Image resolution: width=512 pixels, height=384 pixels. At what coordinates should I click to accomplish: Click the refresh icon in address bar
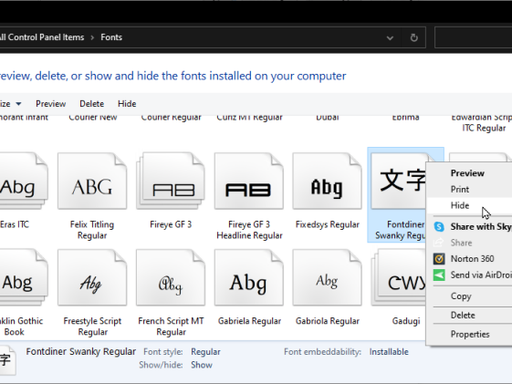tap(414, 38)
